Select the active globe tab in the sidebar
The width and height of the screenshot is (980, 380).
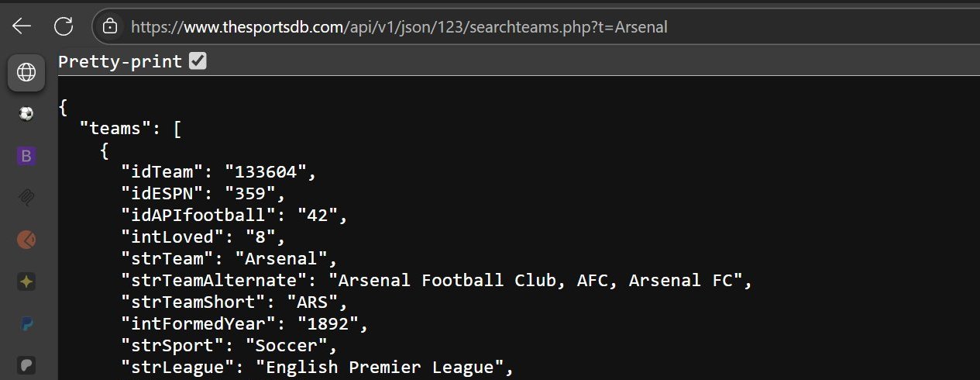coord(26,73)
